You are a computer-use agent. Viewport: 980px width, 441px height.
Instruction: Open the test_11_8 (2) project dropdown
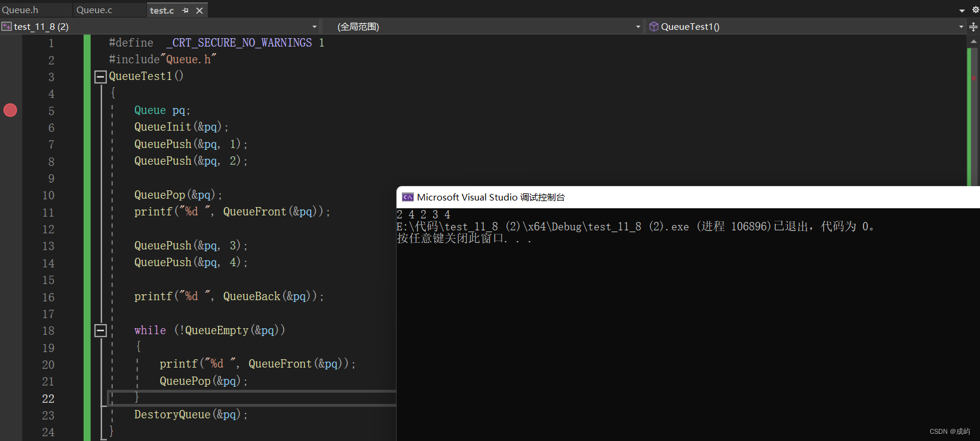pos(315,27)
